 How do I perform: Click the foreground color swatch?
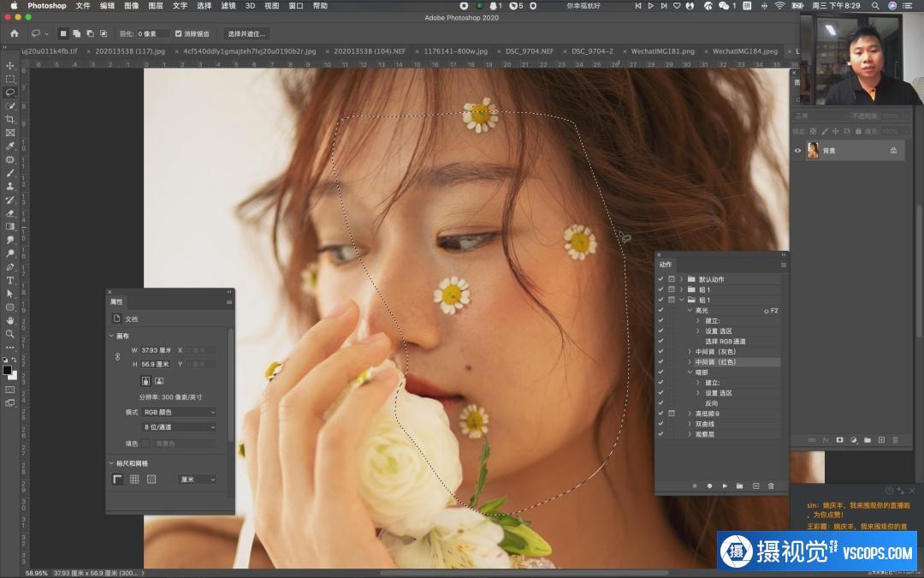(x=7, y=371)
